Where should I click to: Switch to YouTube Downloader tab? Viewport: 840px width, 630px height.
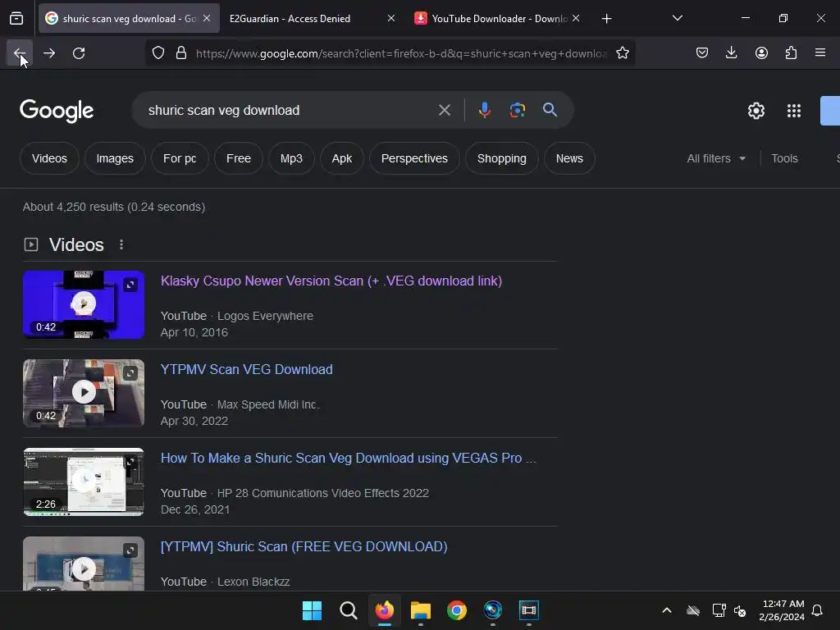pyautogui.click(x=497, y=19)
